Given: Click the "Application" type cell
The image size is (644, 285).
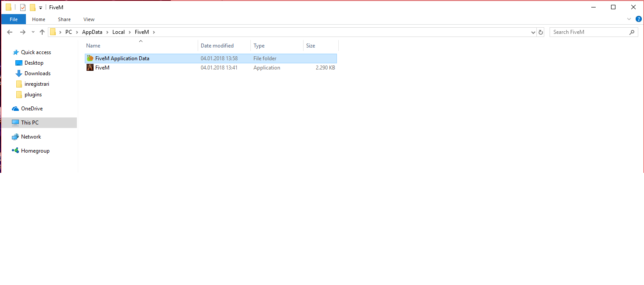Looking at the screenshot, I should pyautogui.click(x=267, y=68).
